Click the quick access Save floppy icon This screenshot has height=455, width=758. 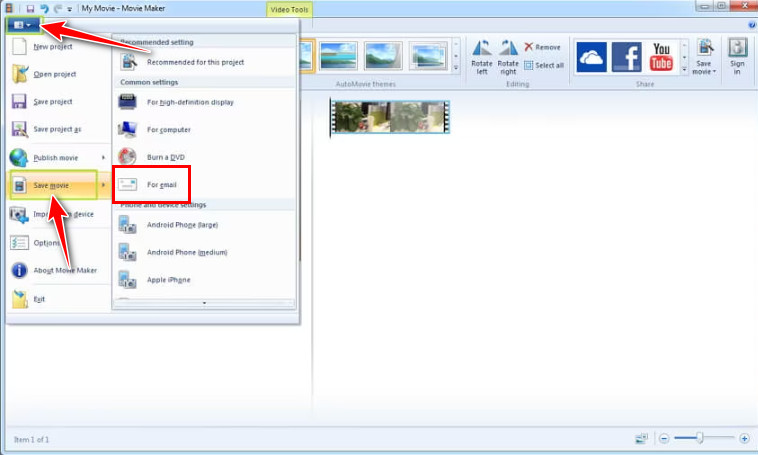pos(30,8)
